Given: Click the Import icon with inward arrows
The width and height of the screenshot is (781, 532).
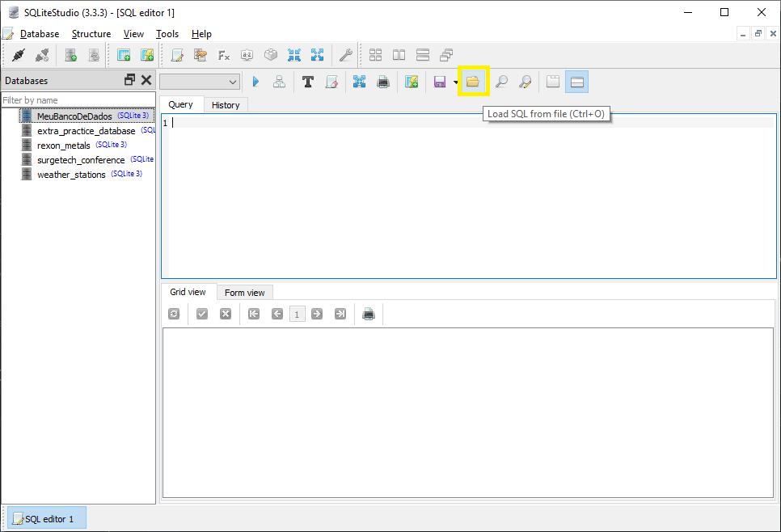Looking at the screenshot, I should point(293,55).
